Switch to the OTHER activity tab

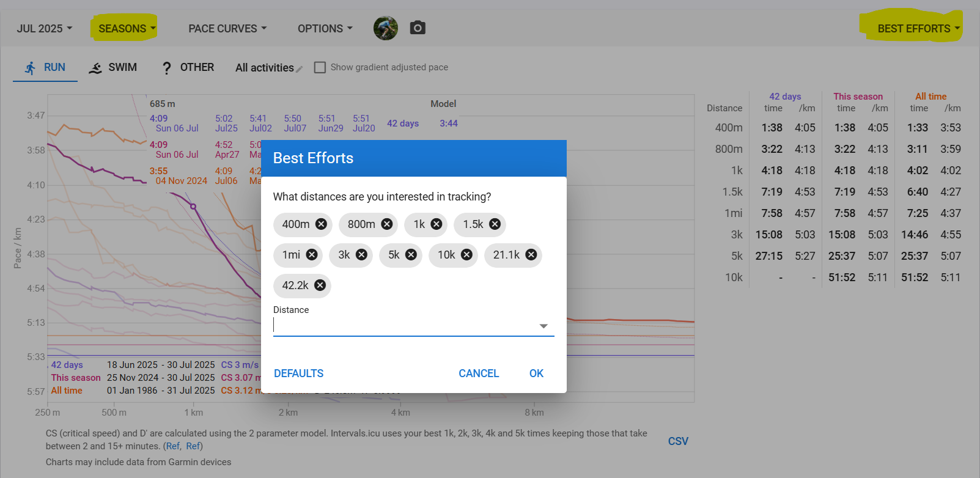pyautogui.click(x=187, y=67)
